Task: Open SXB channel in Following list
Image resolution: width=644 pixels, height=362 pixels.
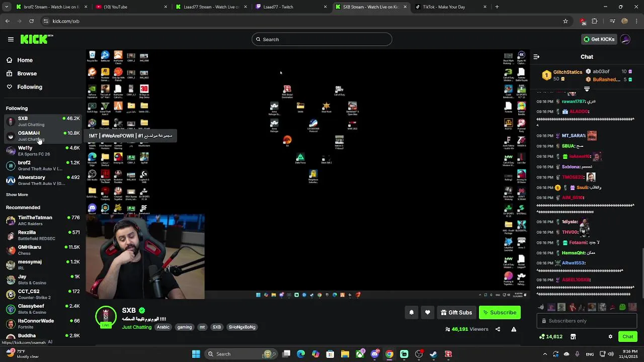Action: point(43,121)
